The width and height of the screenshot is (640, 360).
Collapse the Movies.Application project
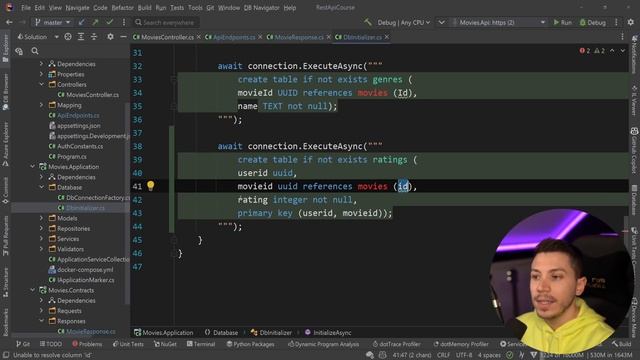click(33, 167)
